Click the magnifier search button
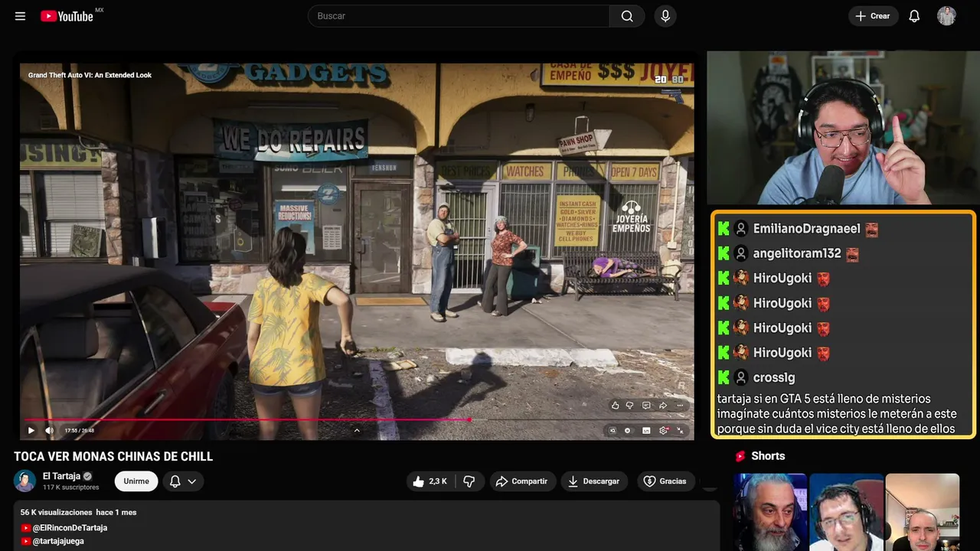 [627, 16]
